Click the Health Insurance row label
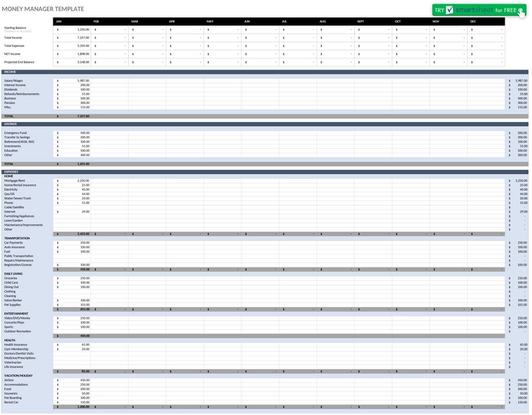The width and height of the screenshot is (532, 415). point(16,345)
